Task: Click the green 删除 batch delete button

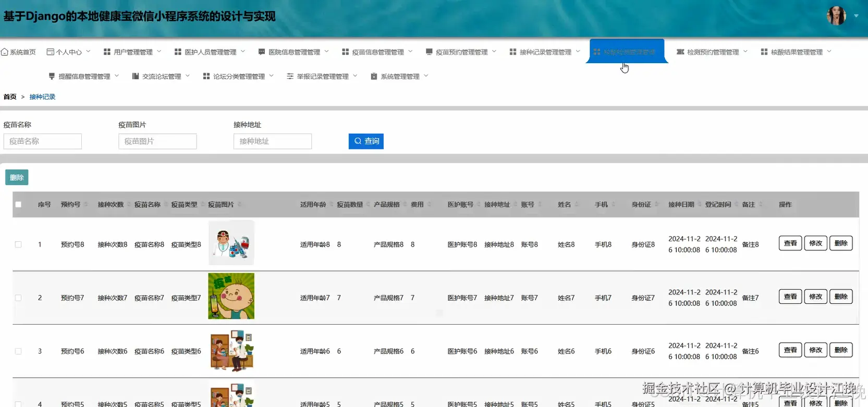Action: coord(17,177)
